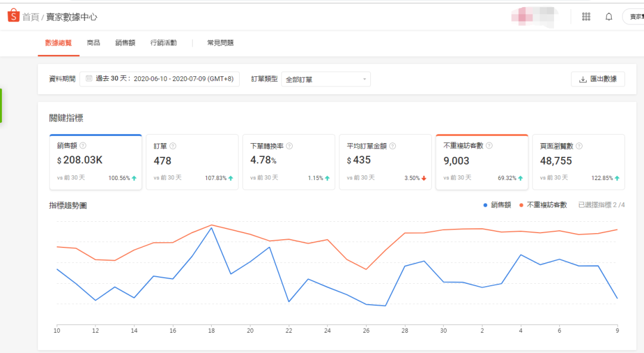
Task: Switch to the 數據總覽 tab
Action: [x=58, y=43]
